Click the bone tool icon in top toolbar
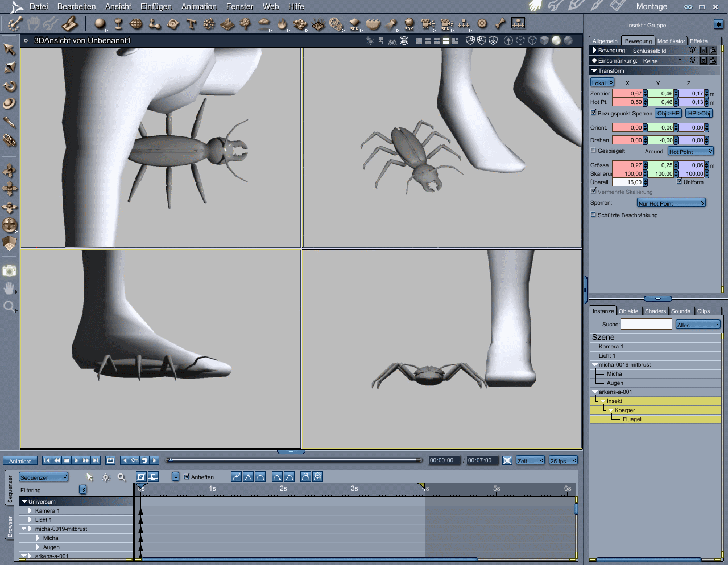Viewport: 728px width, 565px height. (x=500, y=24)
